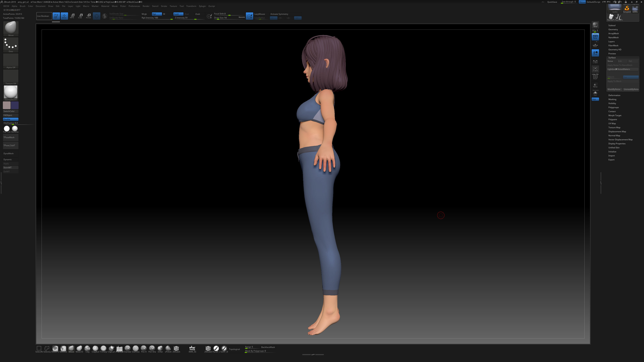
Task: Click the L.Sym local symmetry icon
Action: [x=595, y=61]
